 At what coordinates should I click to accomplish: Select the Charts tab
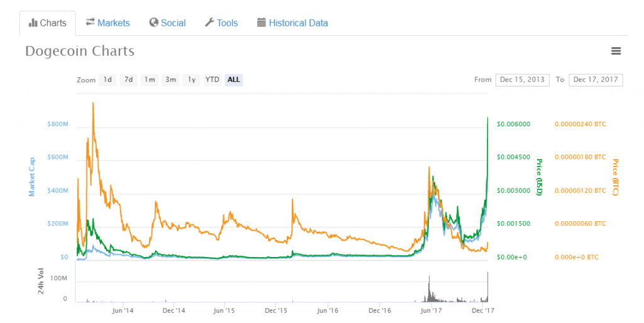tap(48, 23)
